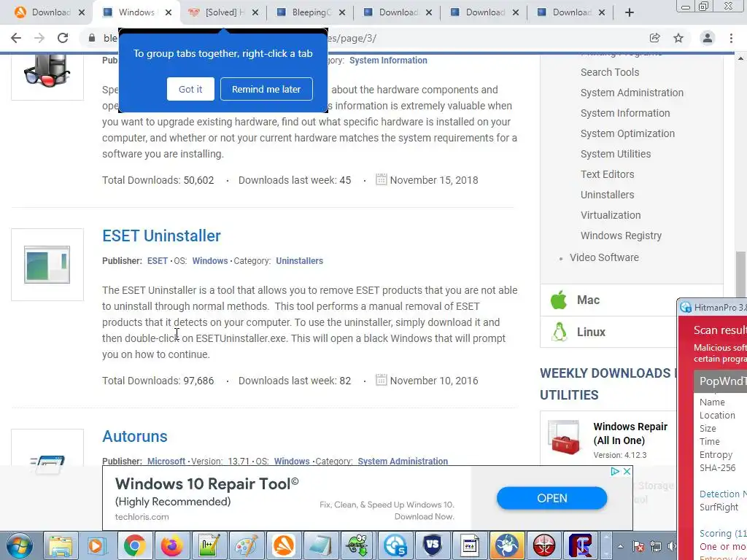Open the Chrome profile avatar menu
Image resolution: width=747 pixels, height=560 pixels.
pos(708,38)
